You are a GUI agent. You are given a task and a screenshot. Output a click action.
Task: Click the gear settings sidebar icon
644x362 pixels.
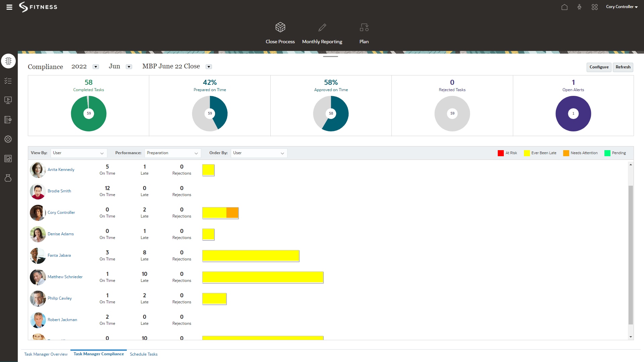8,139
